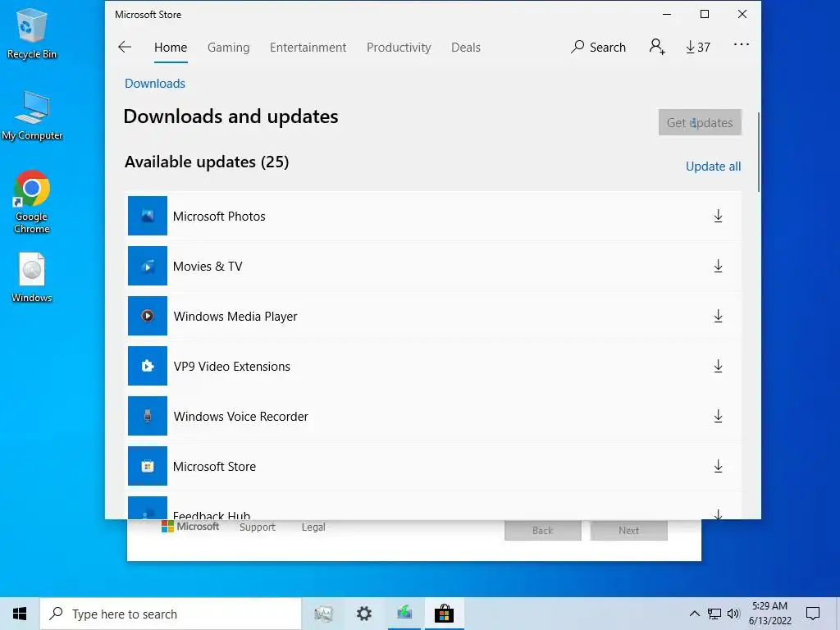Click the Microsoft Store taskbar icon

pyautogui.click(x=444, y=614)
